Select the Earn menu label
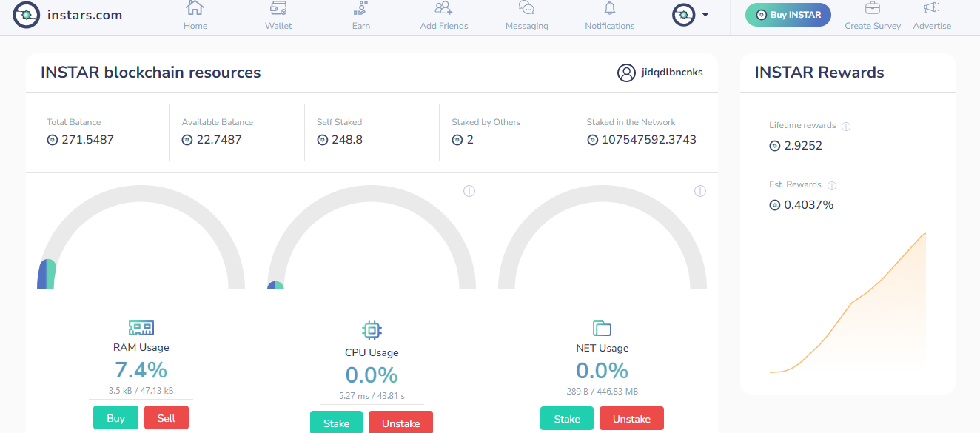The image size is (980, 433). pos(361,26)
